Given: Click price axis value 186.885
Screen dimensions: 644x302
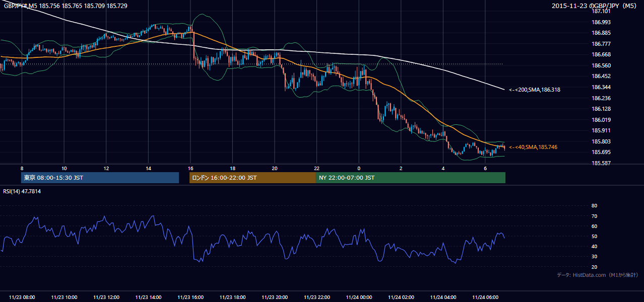Looking at the screenshot, I should click(x=601, y=33).
